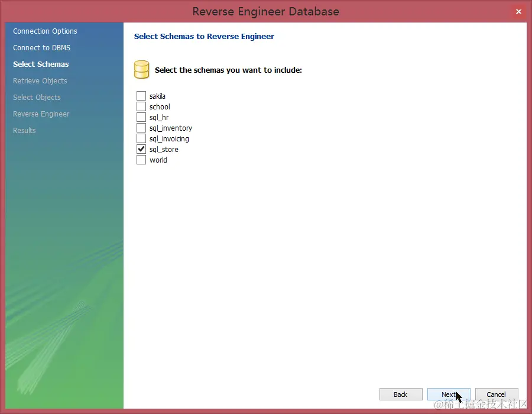This screenshot has width=532, height=414.
Task: Click the Next button
Action: (449, 394)
